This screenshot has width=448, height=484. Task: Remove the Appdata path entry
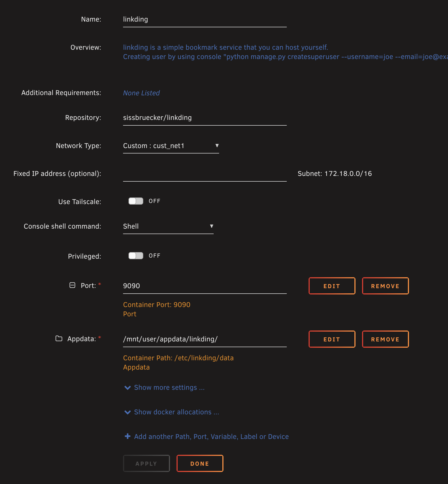pos(385,339)
